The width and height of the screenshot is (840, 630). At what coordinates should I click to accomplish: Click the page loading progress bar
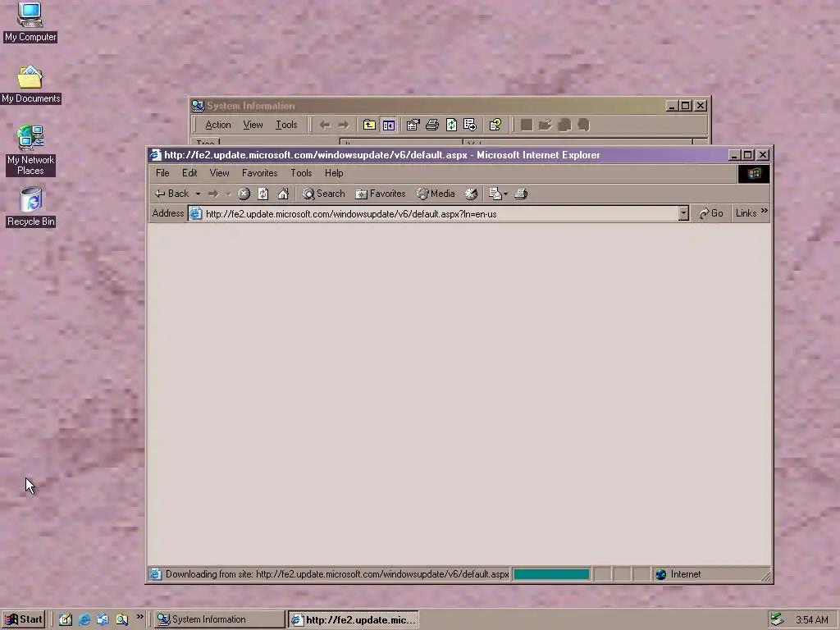pyautogui.click(x=551, y=574)
